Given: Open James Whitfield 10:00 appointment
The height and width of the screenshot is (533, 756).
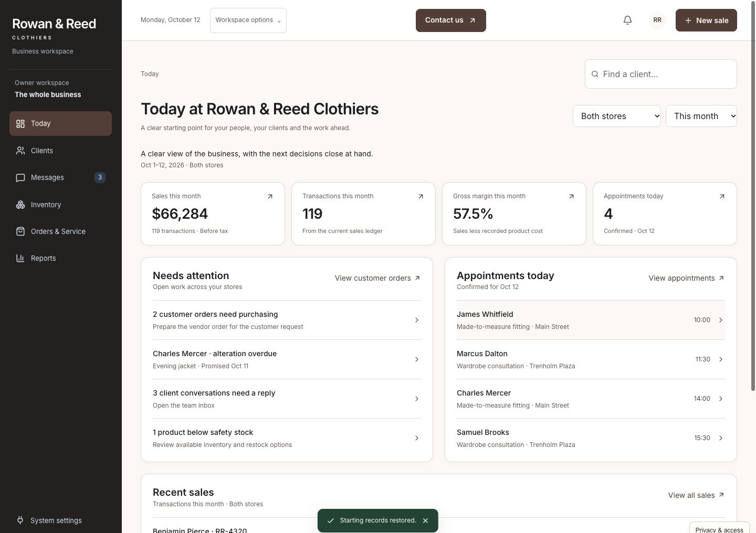Looking at the screenshot, I should [591, 320].
